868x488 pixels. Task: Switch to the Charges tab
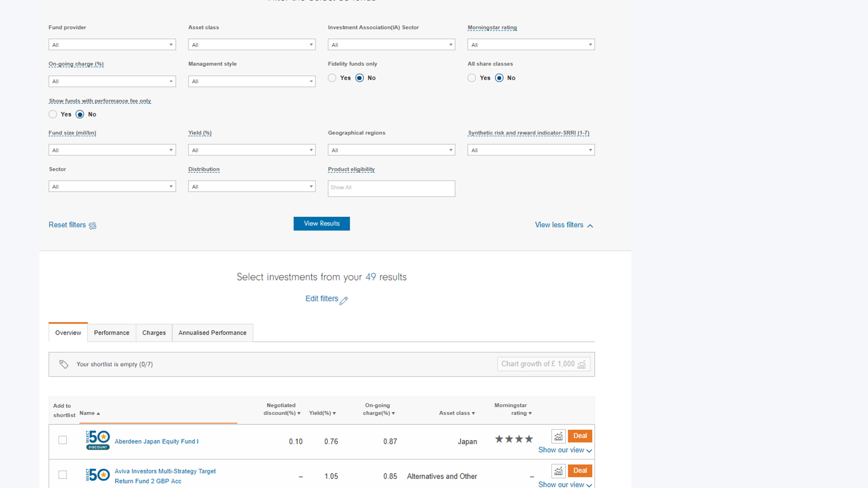tap(154, 333)
